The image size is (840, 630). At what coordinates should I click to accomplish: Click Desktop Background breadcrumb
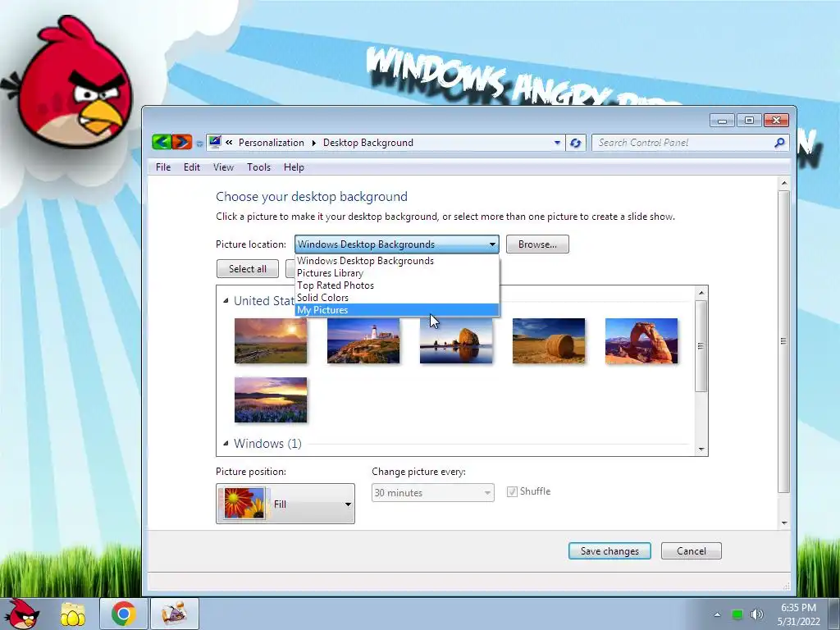pos(368,143)
